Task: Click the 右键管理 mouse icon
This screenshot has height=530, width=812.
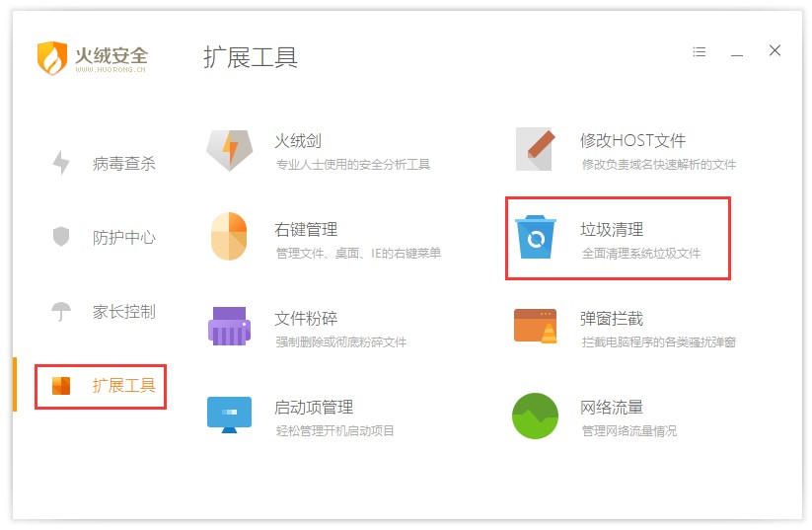Action: pos(229,238)
